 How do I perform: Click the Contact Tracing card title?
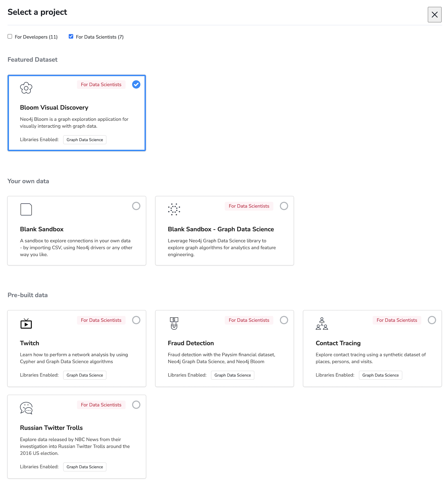[x=338, y=343]
